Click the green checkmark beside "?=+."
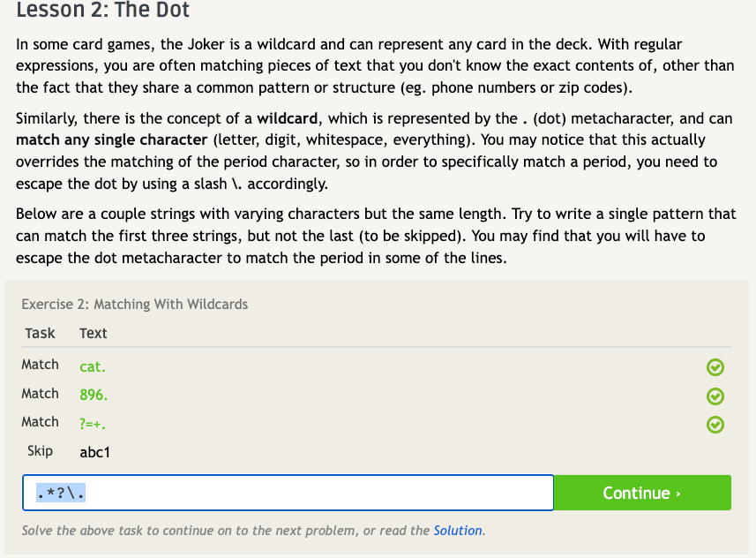Viewport: 756px width, 558px height. coord(715,425)
